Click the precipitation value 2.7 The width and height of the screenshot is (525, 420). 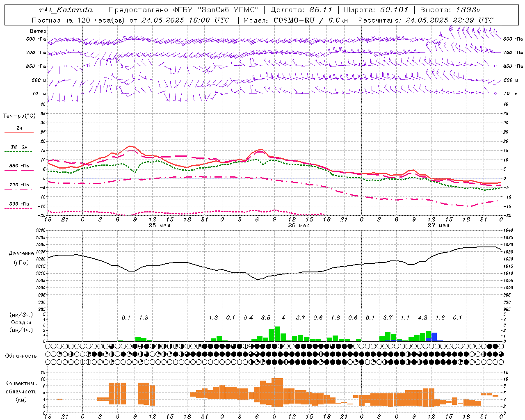tap(301, 317)
